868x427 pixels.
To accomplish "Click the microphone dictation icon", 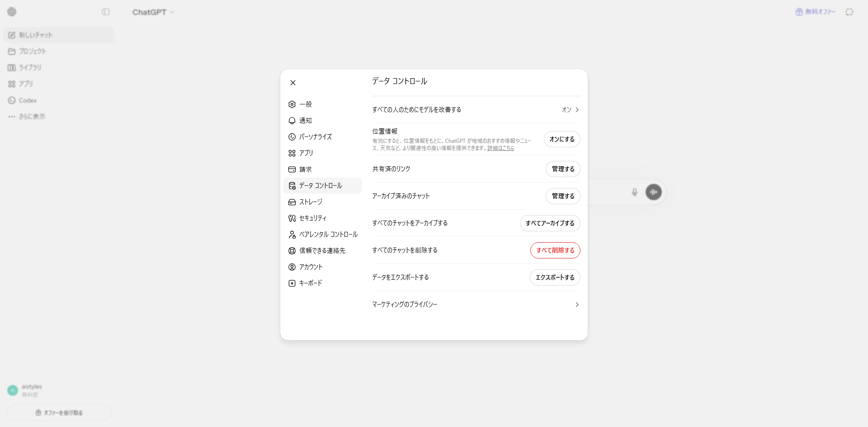I will (635, 192).
